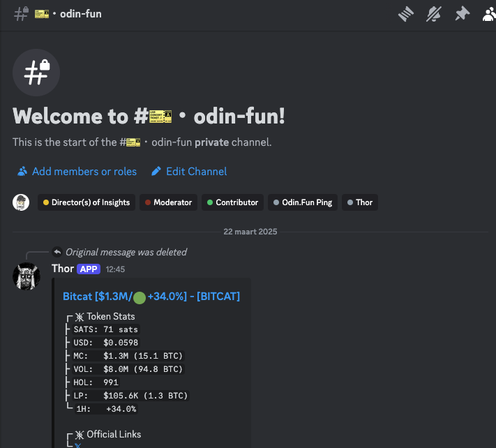
Task: Open pinned messages pin icon
Action: [462, 14]
